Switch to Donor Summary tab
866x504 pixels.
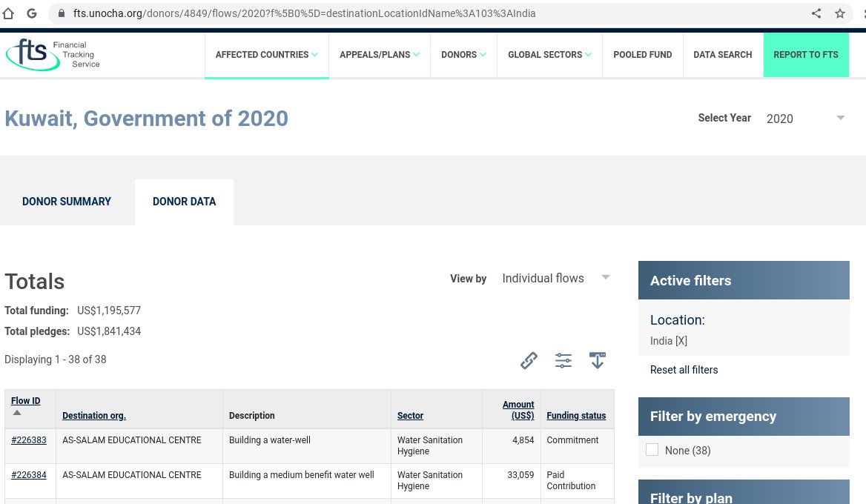(x=67, y=202)
